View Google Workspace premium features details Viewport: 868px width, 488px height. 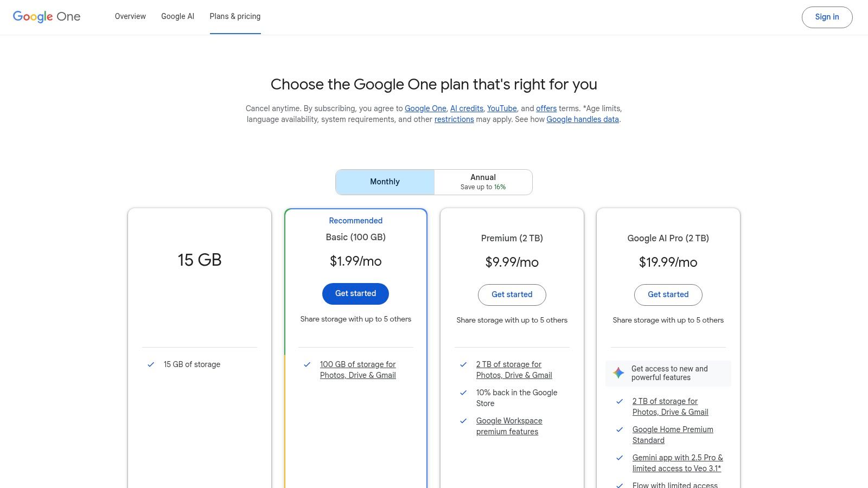pos(509,426)
